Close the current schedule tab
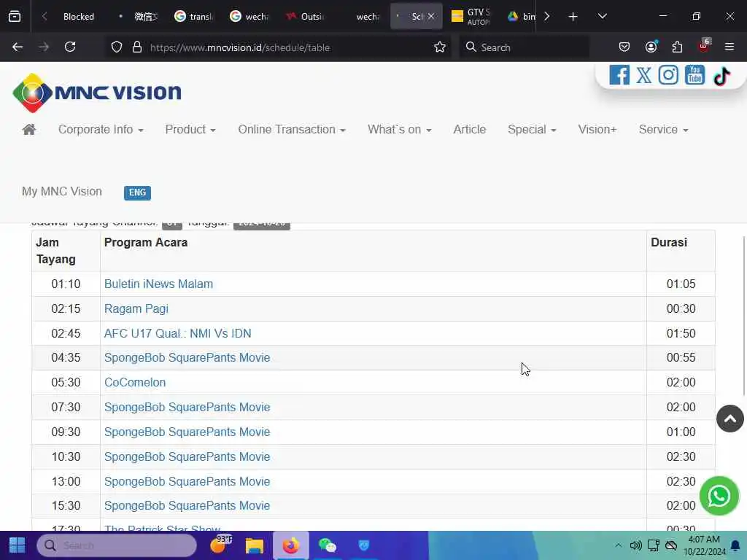747x560 pixels. pyautogui.click(x=430, y=16)
